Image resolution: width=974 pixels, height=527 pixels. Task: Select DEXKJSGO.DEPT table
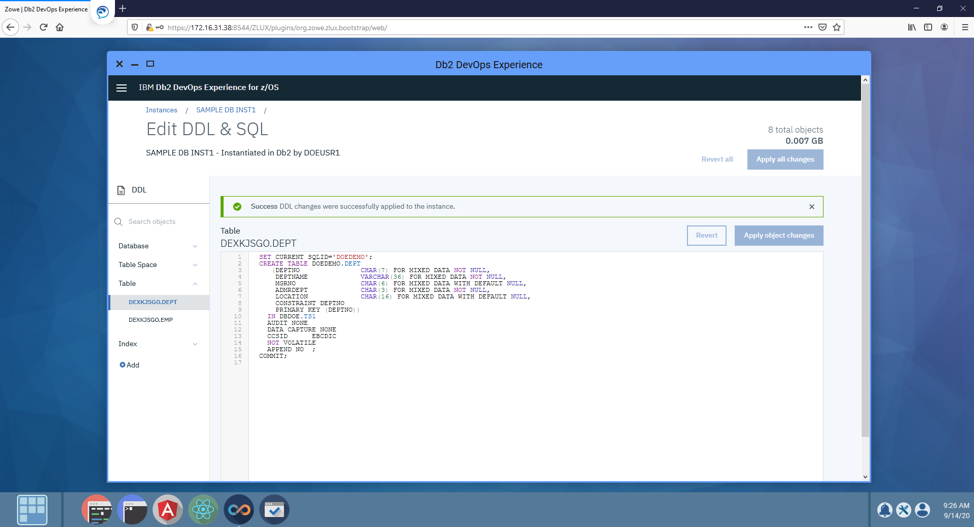pos(159,302)
